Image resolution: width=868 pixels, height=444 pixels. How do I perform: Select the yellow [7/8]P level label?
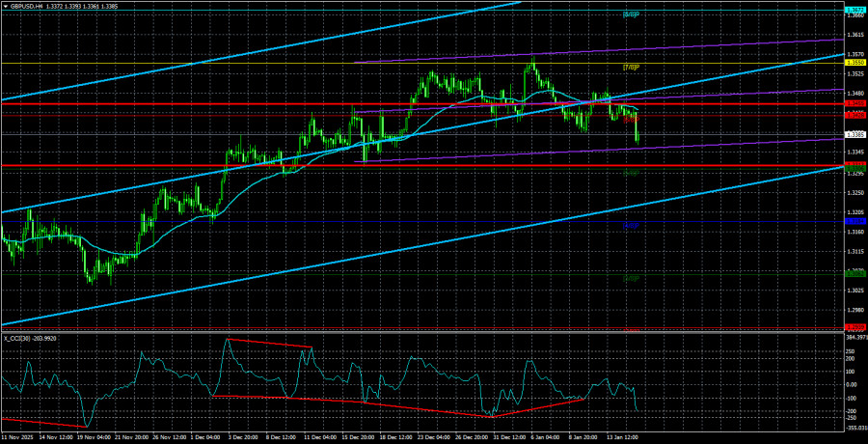click(x=632, y=67)
